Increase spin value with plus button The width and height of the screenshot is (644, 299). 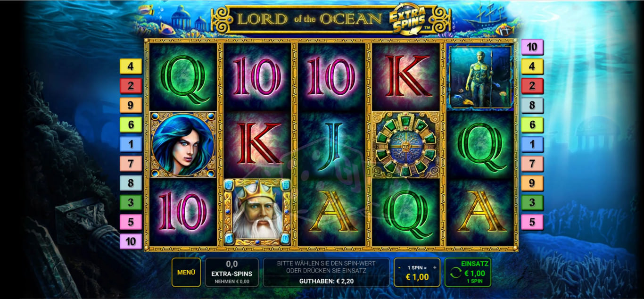pos(435,267)
